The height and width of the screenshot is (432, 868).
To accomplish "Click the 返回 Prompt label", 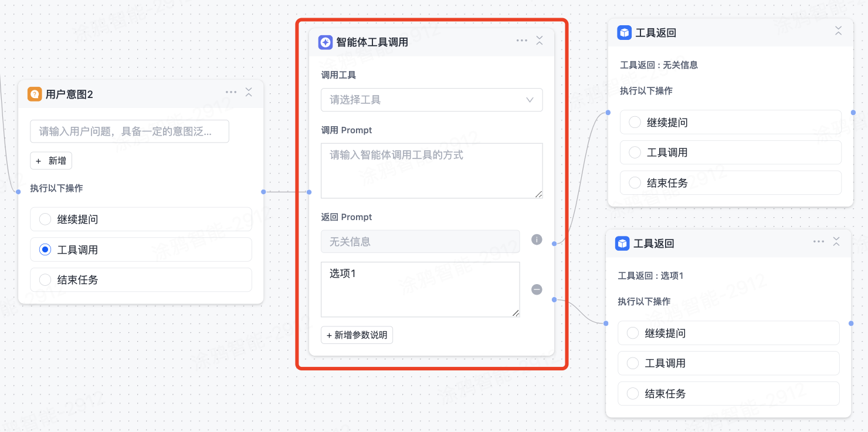I will [x=347, y=217].
